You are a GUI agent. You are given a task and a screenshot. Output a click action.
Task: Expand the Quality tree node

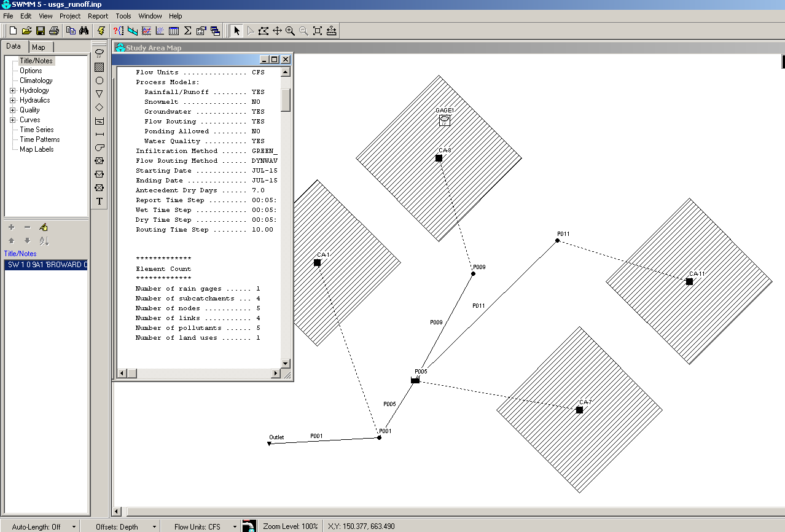pyautogui.click(x=12, y=110)
